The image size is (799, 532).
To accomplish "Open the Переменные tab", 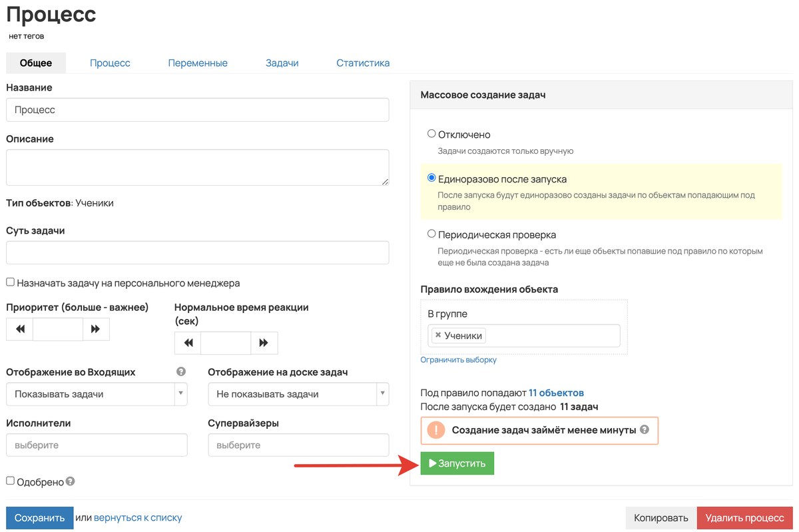I will click(x=198, y=63).
